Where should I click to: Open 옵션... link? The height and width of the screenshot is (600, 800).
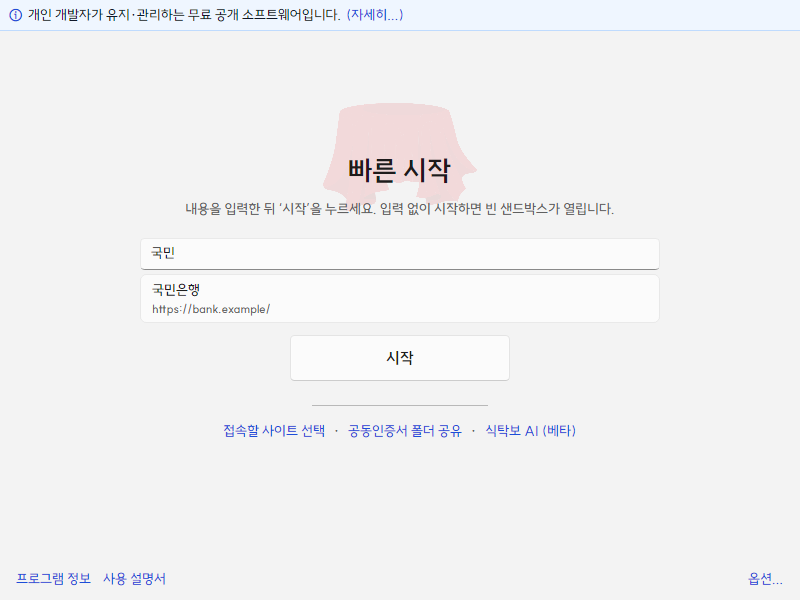click(x=765, y=579)
